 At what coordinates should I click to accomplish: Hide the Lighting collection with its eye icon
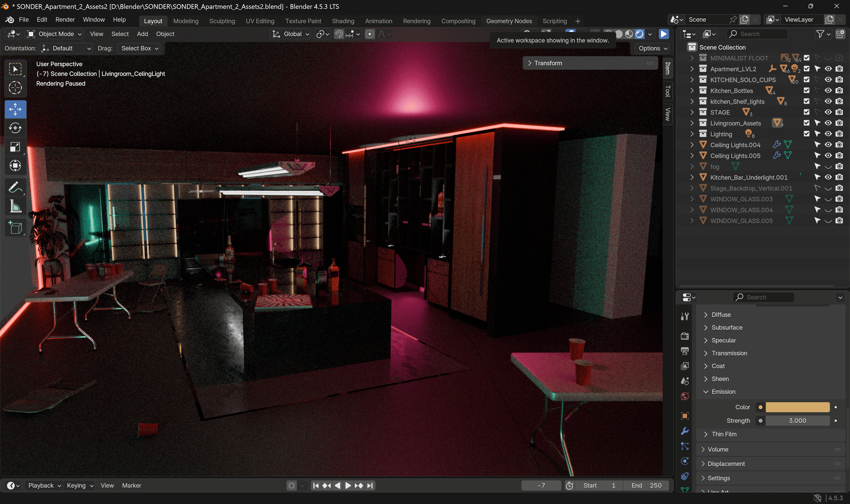pyautogui.click(x=828, y=134)
